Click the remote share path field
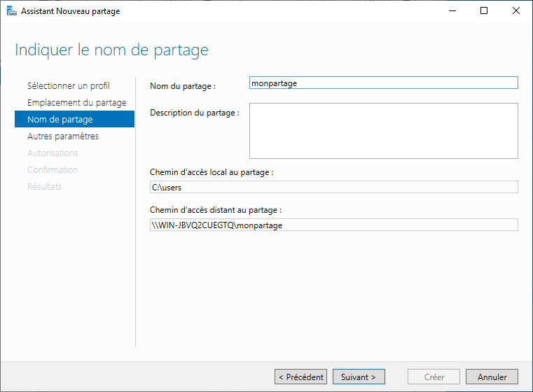 click(x=333, y=225)
